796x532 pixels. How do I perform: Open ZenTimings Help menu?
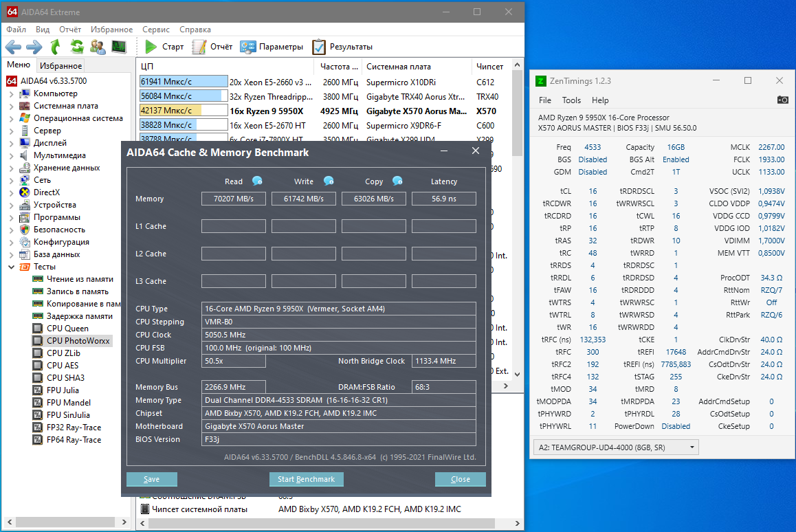coord(600,100)
